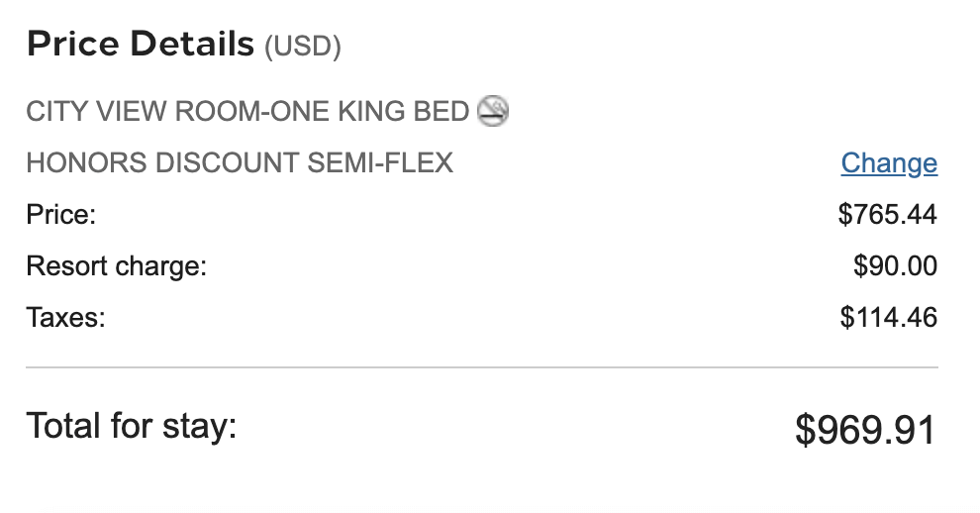Click the Change link for the rate

tap(889, 163)
